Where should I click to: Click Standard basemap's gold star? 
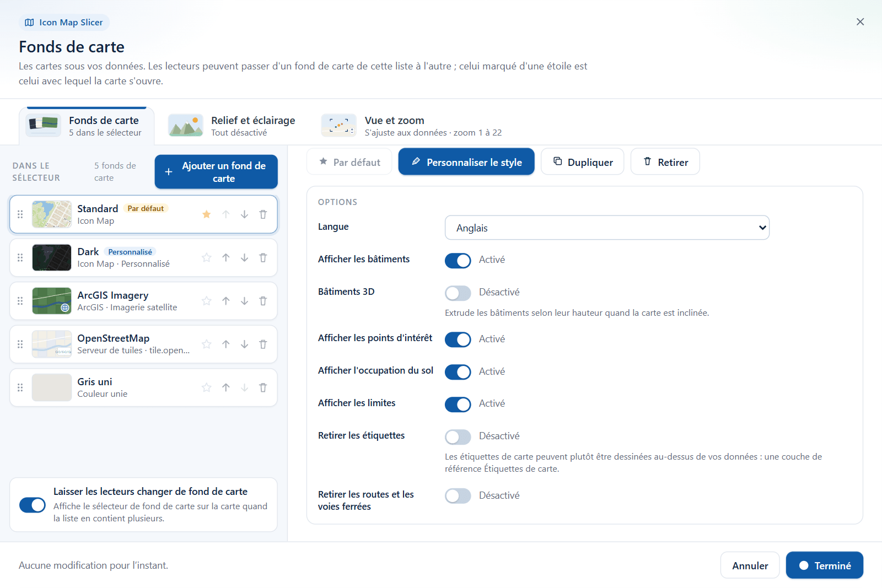coord(207,214)
